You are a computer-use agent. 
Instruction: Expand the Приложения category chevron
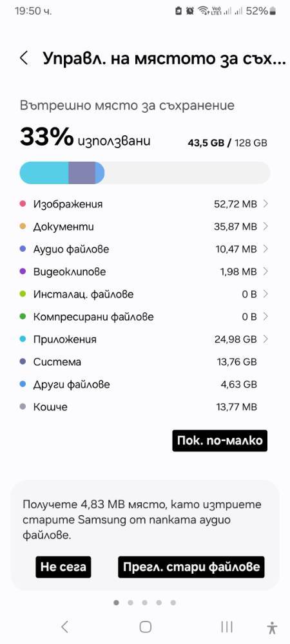click(x=266, y=339)
